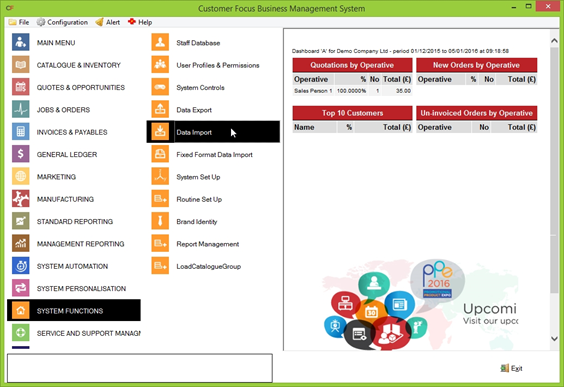Open the Help menu
Viewport: 564px width, 387px height.
[x=140, y=22]
